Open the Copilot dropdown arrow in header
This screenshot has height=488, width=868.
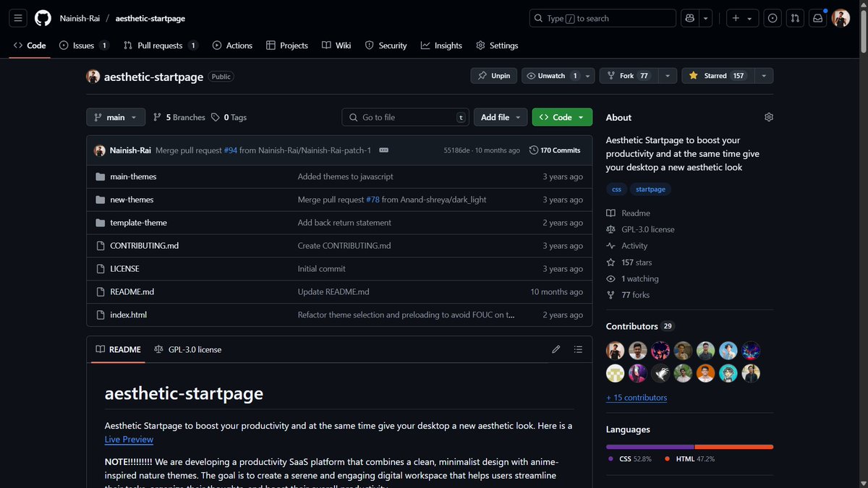[706, 18]
